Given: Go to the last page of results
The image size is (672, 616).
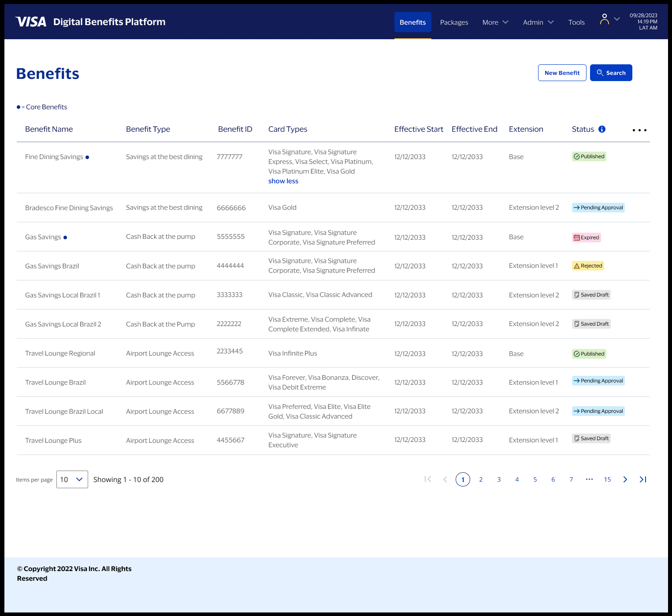Looking at the screenshot, I should coord(643,479).
